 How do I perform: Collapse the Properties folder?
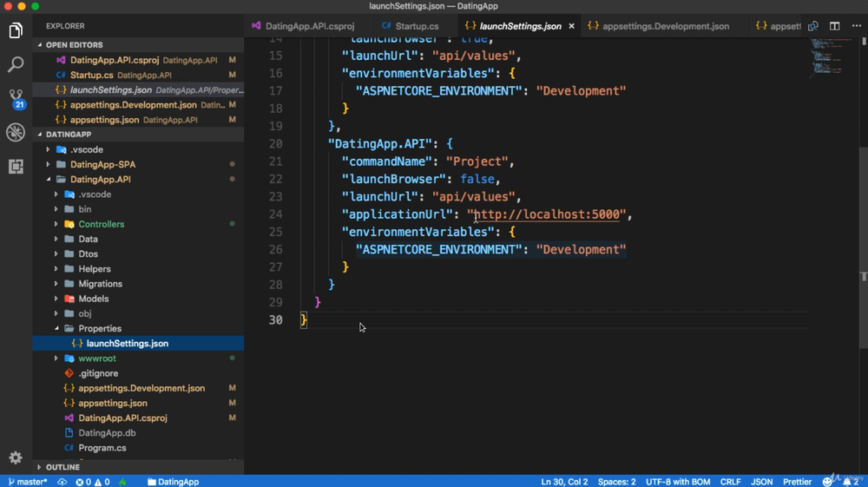click(x=99, y=328)
